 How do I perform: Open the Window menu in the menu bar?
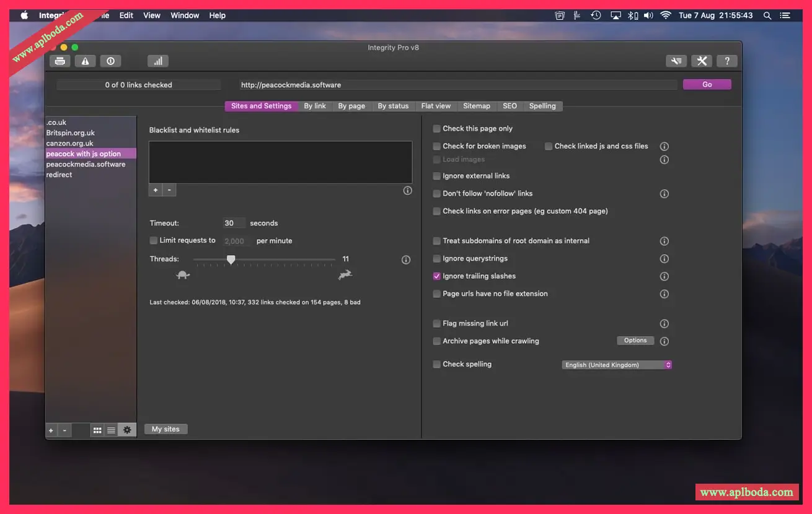click(185, 15)
